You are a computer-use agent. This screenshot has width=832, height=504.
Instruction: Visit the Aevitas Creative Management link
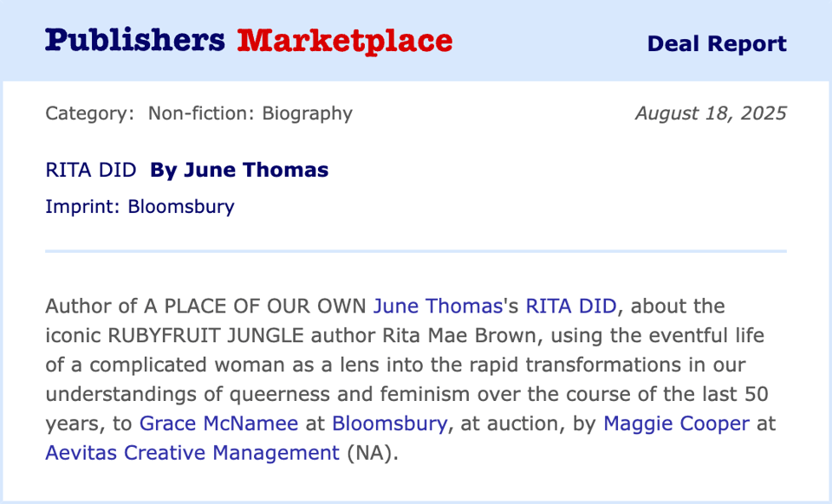[x=192, y=453]
